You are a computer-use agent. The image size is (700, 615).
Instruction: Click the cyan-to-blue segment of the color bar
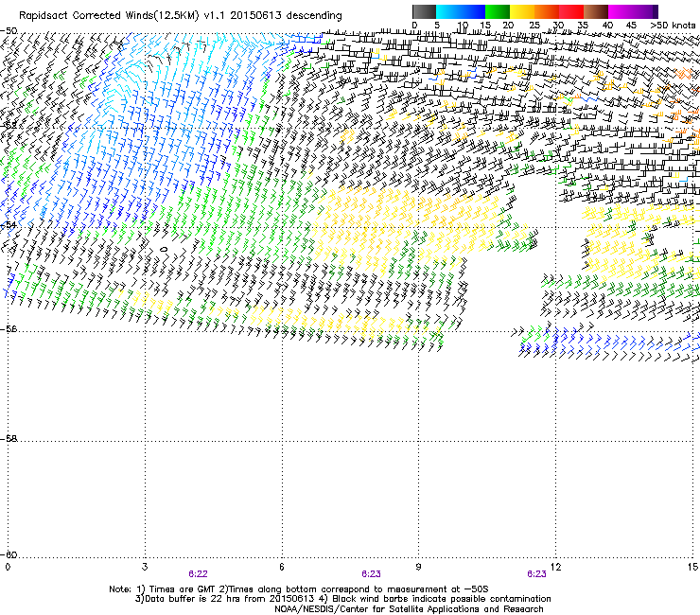[x=461, y=11]
